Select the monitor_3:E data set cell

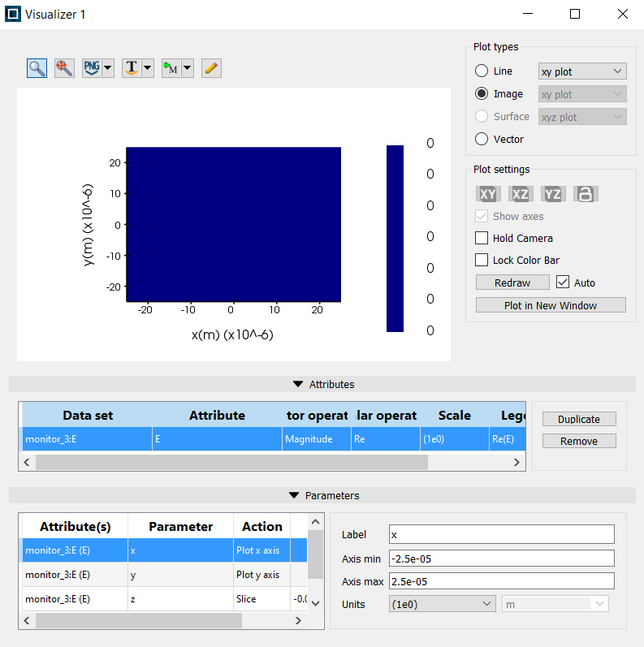[x=87, y=439]
